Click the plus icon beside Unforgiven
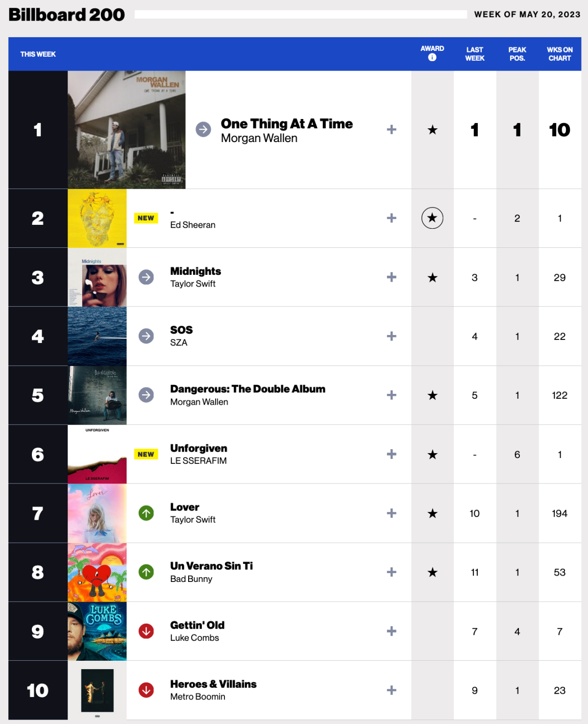 coord(392,454)
